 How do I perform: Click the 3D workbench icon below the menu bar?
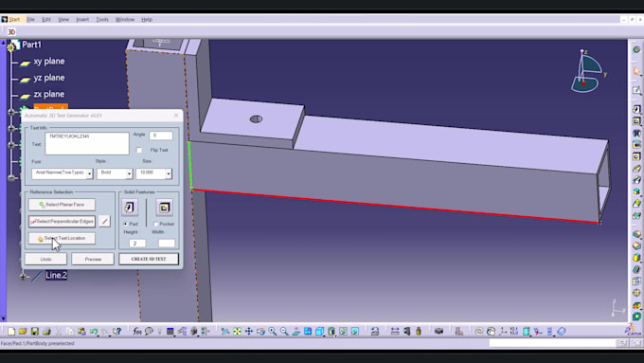coord(11,31)
